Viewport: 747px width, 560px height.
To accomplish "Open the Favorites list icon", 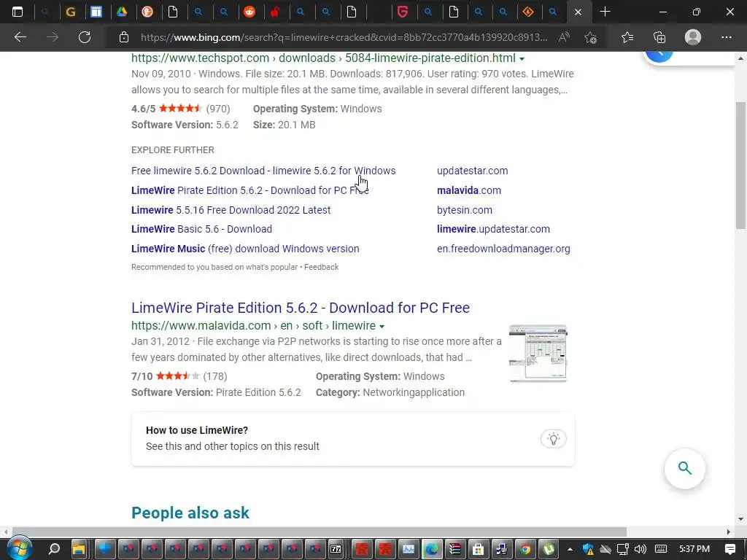I will tap(627, 37).
